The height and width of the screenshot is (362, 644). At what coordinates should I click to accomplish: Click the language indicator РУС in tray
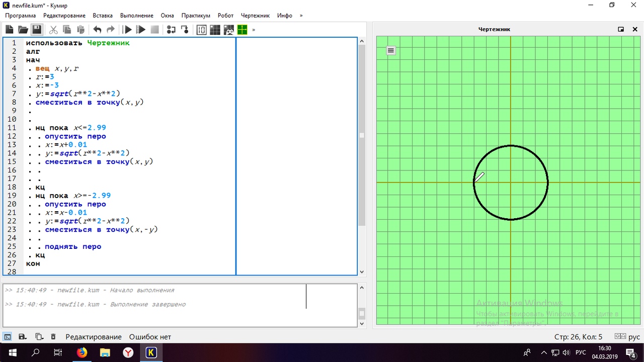pyautogui.click(x=581, y=352)
